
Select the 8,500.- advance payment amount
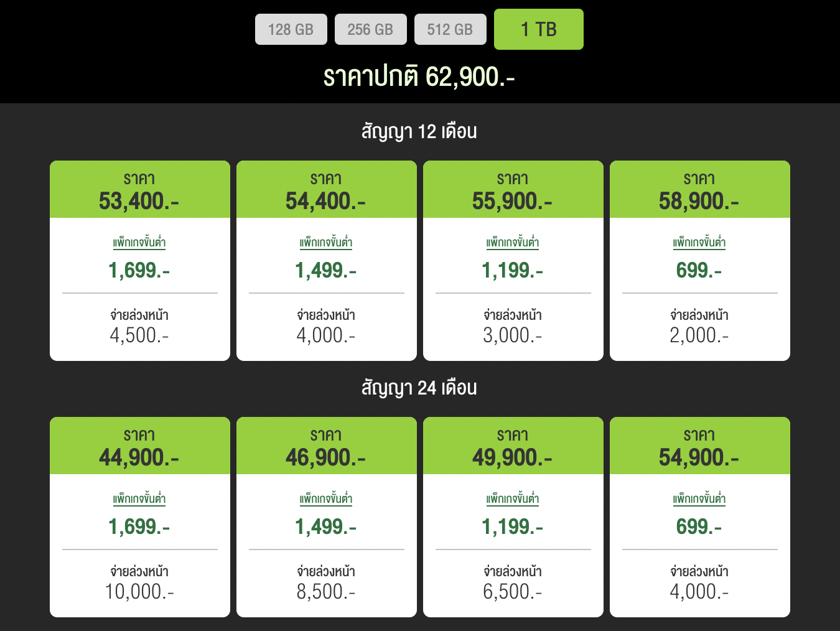[x=326, y=592]
